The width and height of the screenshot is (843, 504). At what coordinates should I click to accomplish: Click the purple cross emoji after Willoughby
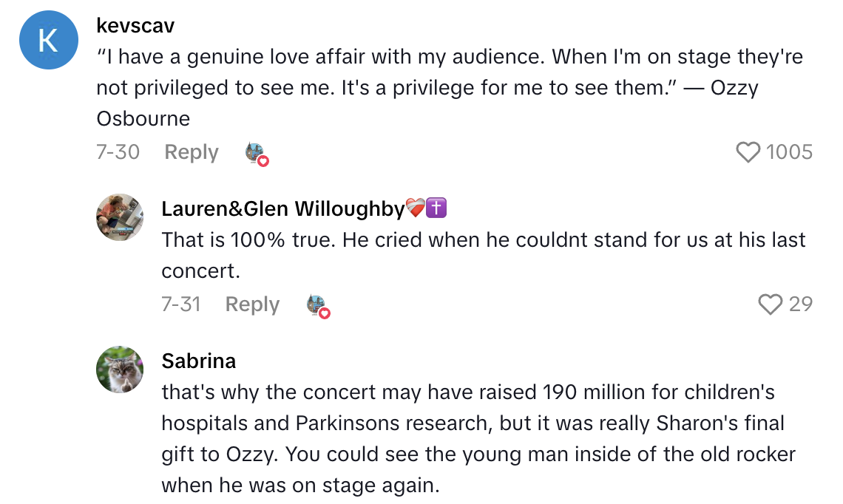(x=437, y=209)
